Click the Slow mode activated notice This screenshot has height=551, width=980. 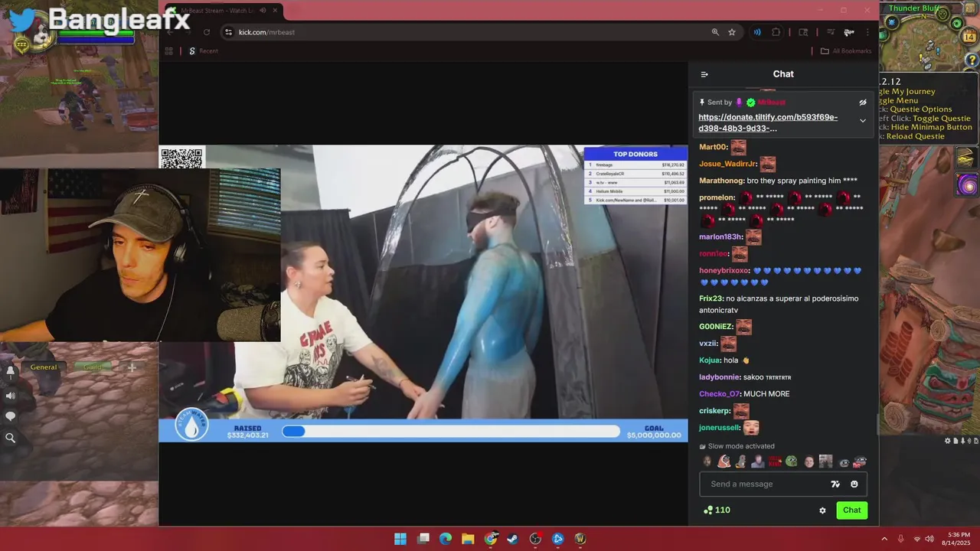click(x=737, y=446)
